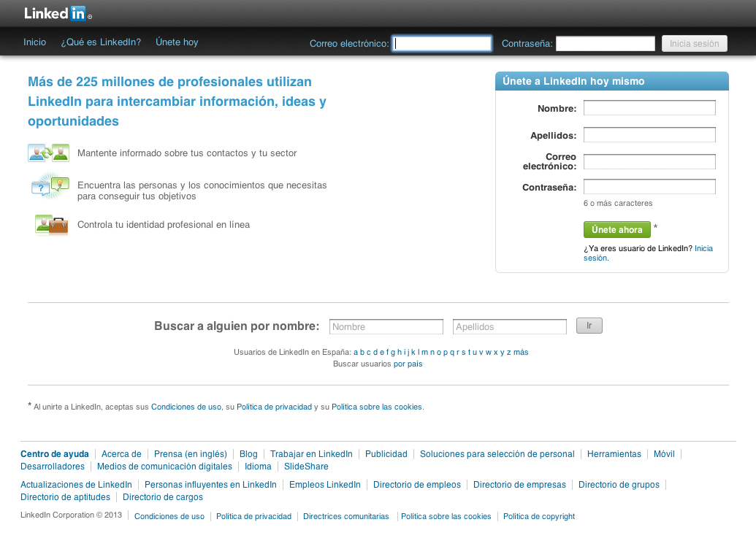Follow the 'por país' link
This screenshot has height=549, width=756.
tap(408, 364)
